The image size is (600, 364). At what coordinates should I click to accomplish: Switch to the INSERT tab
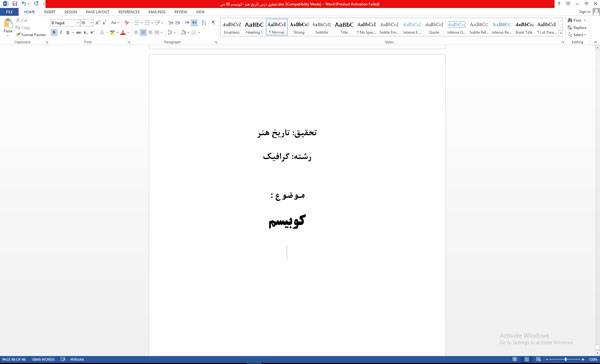(49, 12)
